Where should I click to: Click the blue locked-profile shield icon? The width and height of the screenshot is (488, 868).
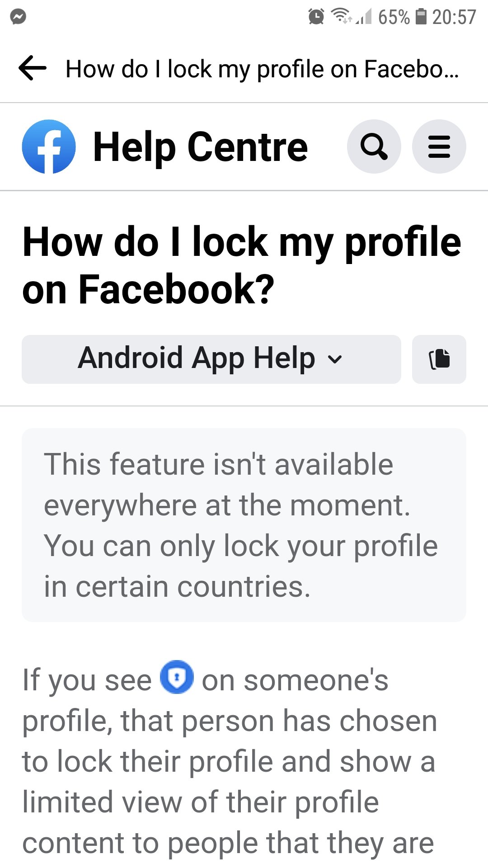[177, 677]
